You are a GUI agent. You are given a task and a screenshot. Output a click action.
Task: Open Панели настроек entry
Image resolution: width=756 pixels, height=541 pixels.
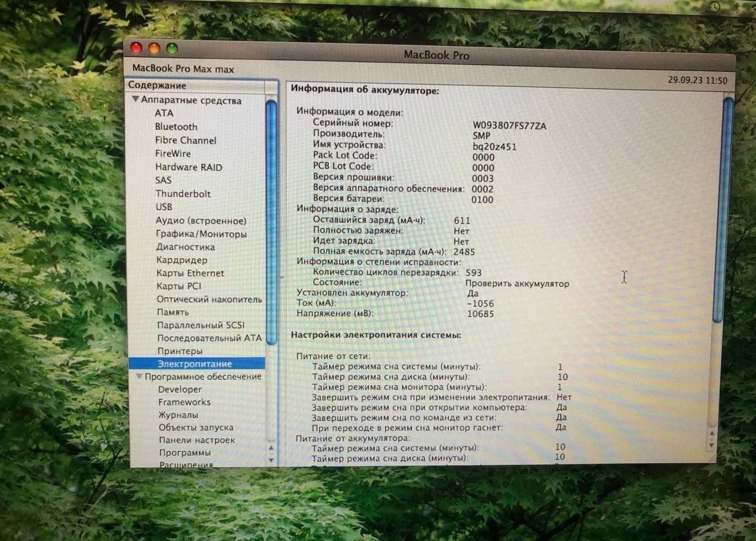pyautogui.click(x=197, y=440)
